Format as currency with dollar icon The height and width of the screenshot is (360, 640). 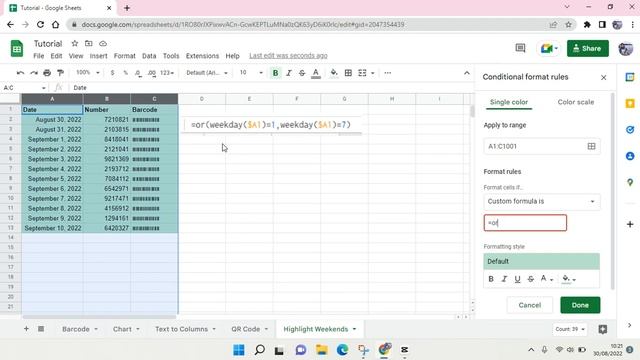coord(112,73)
